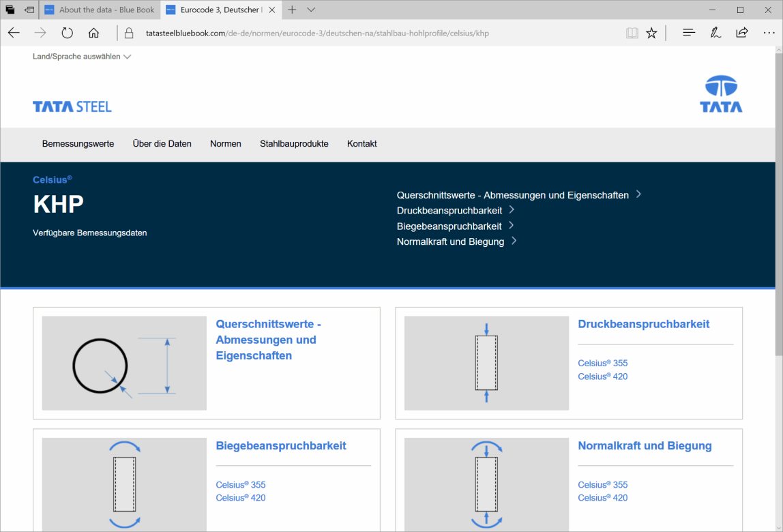Click the forward navigation arrow
Image resolution: width=783 pixels, height=532 pixels.
40,33
